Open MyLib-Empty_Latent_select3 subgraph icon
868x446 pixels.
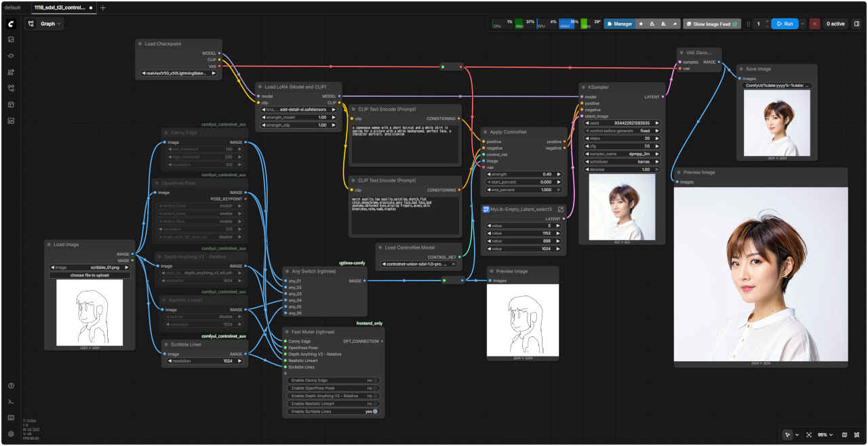(x=560, y=209)
